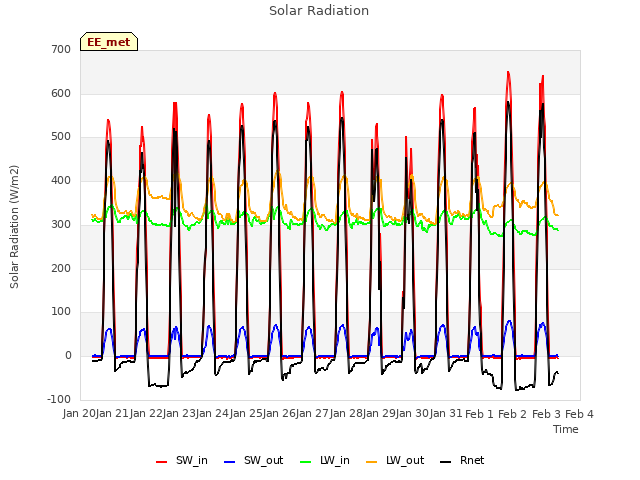Click the highest red SW_in peak on Feb 2
This screenshot has width=640, height=480.
click(x=508, y=72)
